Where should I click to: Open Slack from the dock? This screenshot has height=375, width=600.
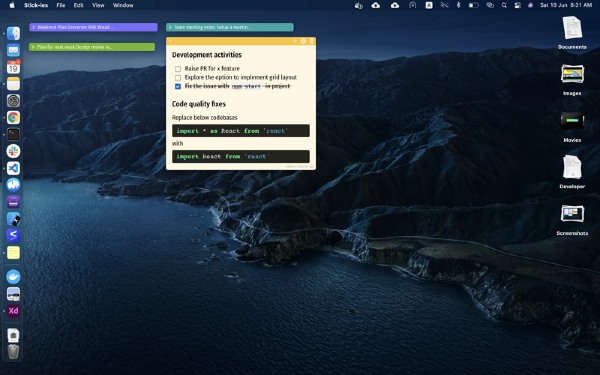(13, 151)
